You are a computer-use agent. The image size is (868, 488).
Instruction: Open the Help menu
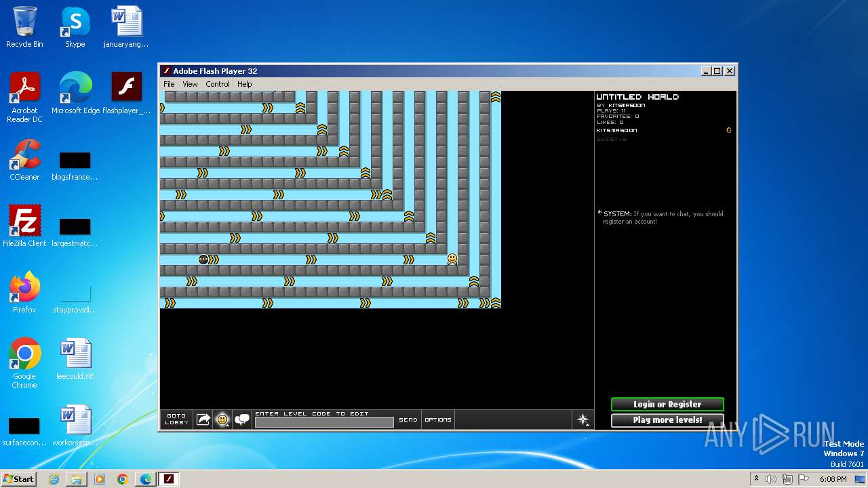244,84
